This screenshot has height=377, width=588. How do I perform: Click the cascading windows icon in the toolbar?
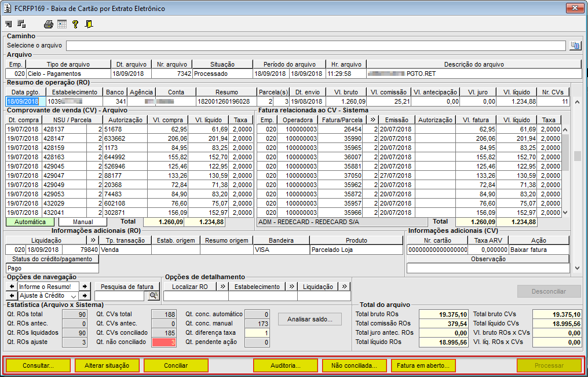point(21,24)
